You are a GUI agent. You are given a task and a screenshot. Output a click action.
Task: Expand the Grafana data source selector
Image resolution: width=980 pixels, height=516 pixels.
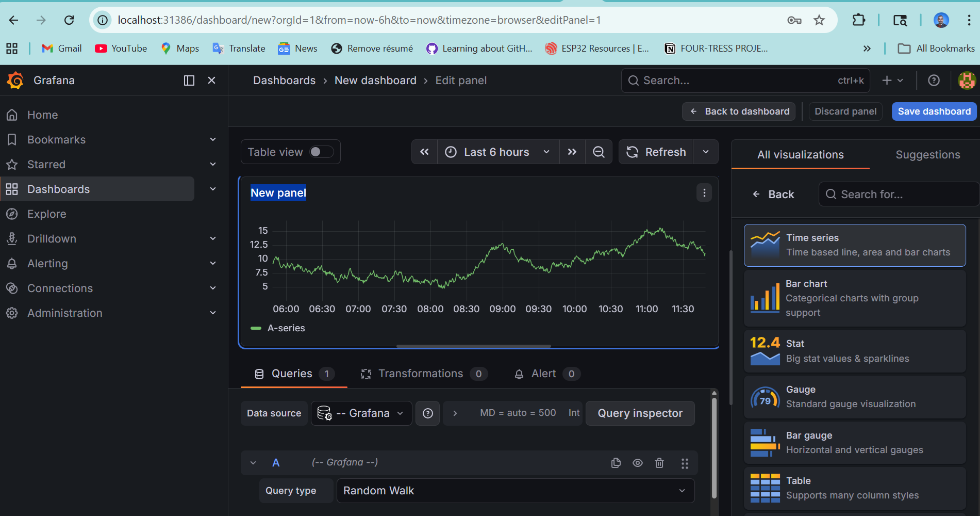tap(361, 413)
